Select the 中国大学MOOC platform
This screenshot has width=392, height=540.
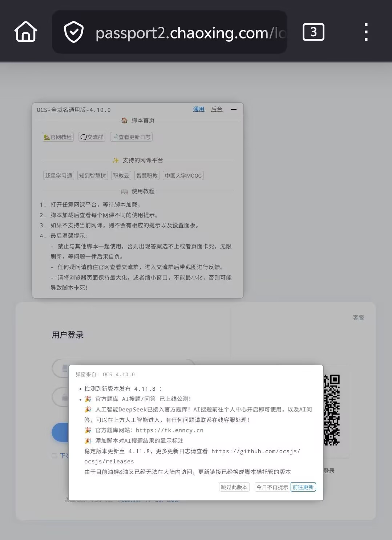[x=183, y=175]
